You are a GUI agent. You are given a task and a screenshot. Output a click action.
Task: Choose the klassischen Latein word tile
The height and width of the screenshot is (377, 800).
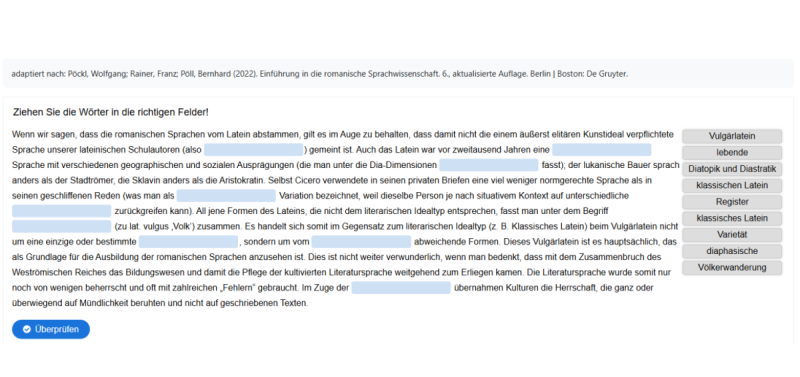click(732, 185)
